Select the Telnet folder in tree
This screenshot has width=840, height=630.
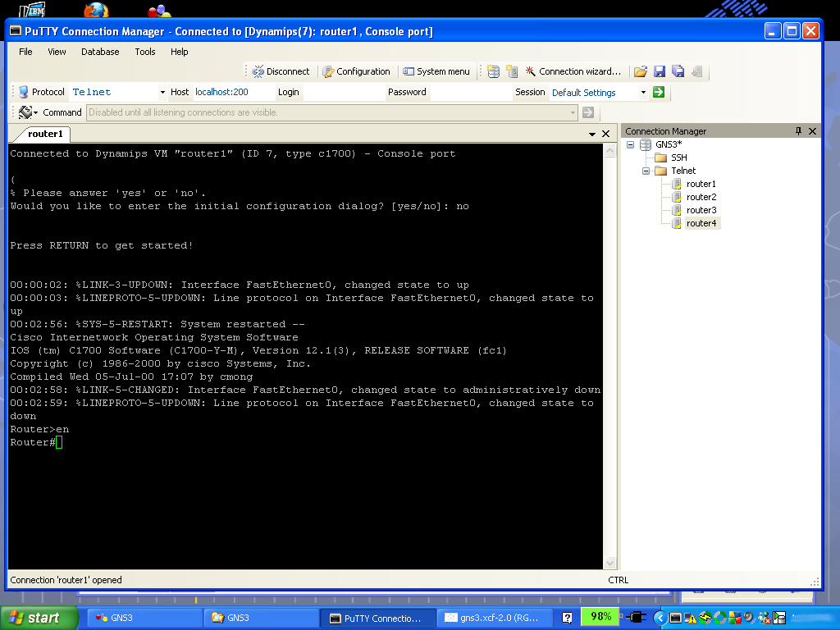click(x=683, y=171)
